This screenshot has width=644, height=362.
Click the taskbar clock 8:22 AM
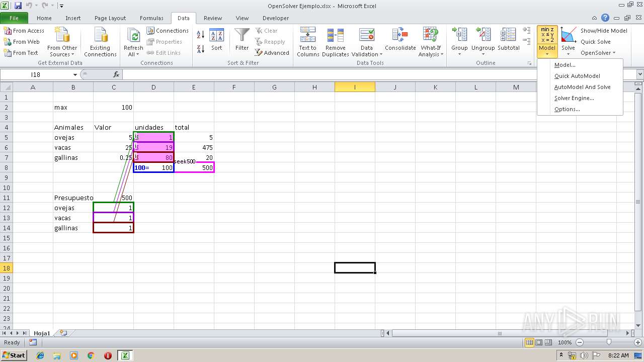click(618, 355)
